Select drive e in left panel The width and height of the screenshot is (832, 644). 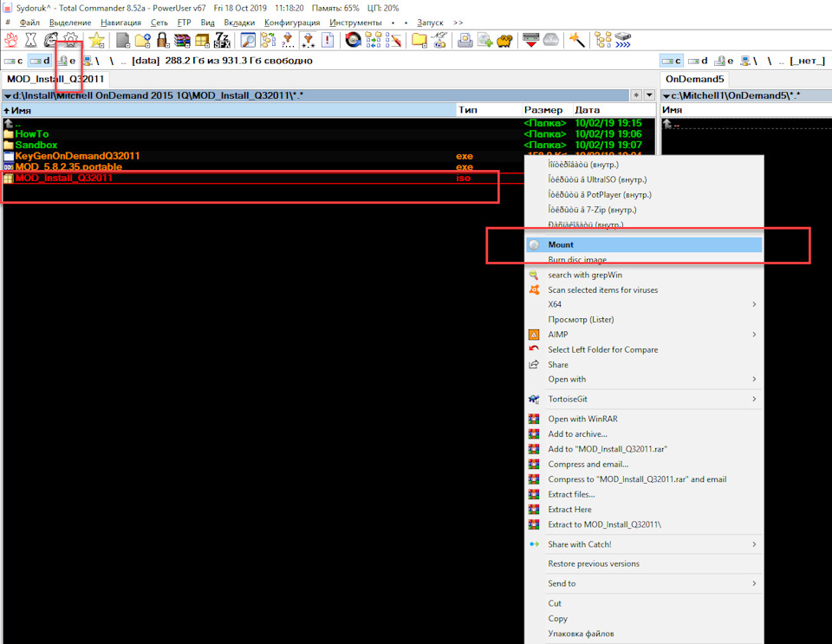[68, 61]
